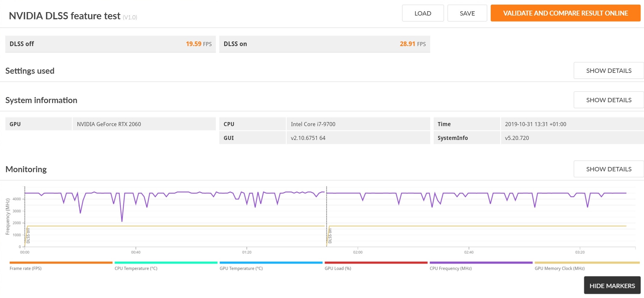Click the Settings used heading
The width and height of the screenshot is (644, 298).
(x=30, y=71)
